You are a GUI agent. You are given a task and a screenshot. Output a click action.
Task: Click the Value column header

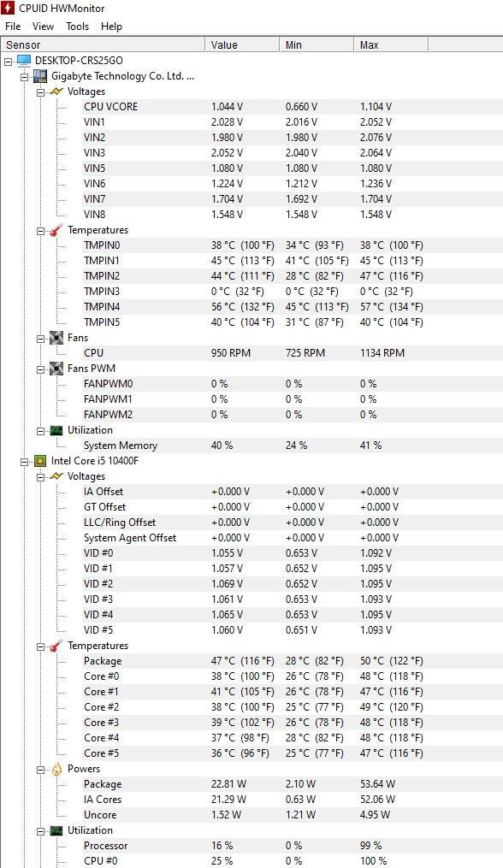(242, 44)
